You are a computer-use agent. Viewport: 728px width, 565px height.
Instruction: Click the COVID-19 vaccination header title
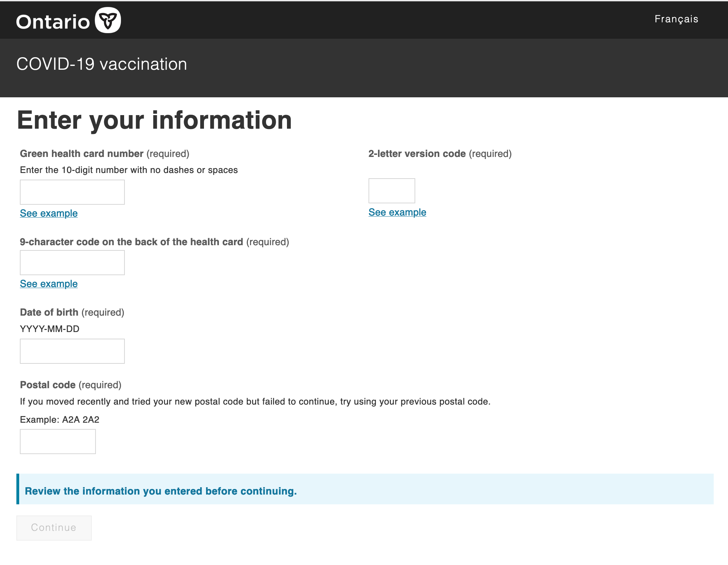pos(102,64)
